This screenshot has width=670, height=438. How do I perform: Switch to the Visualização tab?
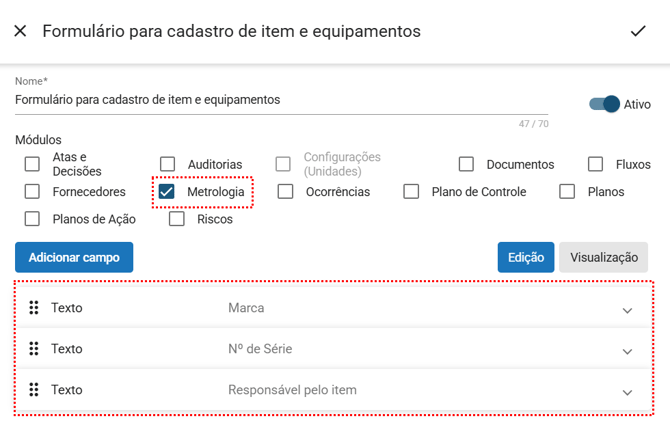click(x=603, y=257)
